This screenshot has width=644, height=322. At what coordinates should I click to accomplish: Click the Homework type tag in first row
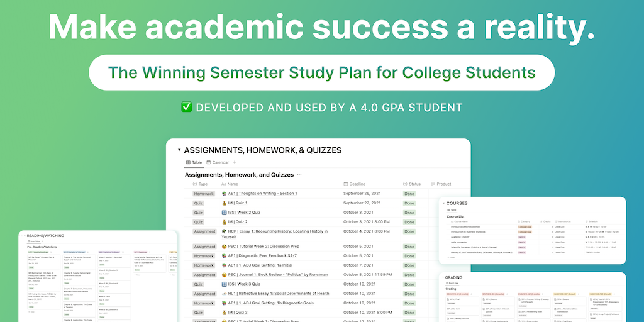pyautogui.click(x=204, y=194)
